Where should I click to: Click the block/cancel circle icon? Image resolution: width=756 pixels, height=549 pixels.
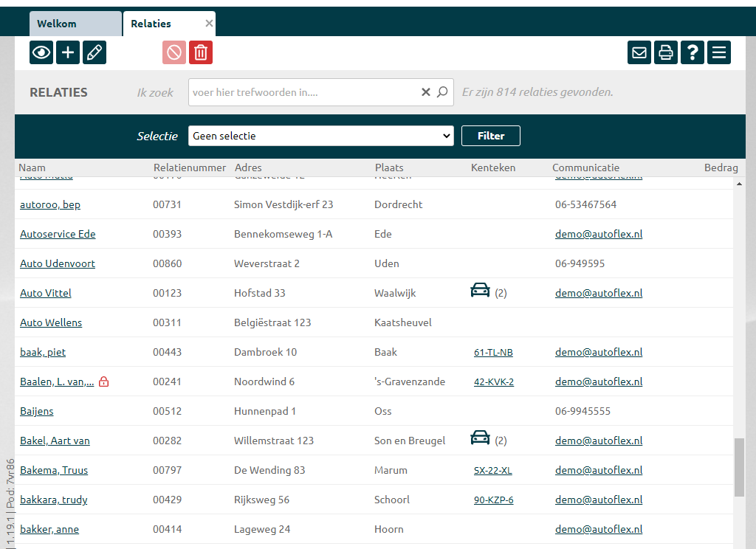pos(174,52)
